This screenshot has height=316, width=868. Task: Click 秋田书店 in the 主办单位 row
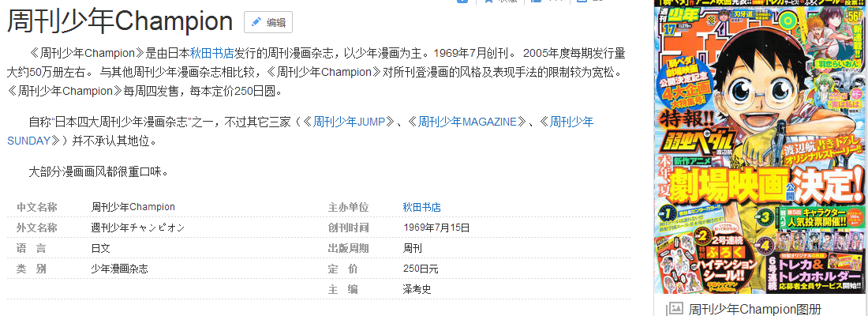(x=421, y=207)
